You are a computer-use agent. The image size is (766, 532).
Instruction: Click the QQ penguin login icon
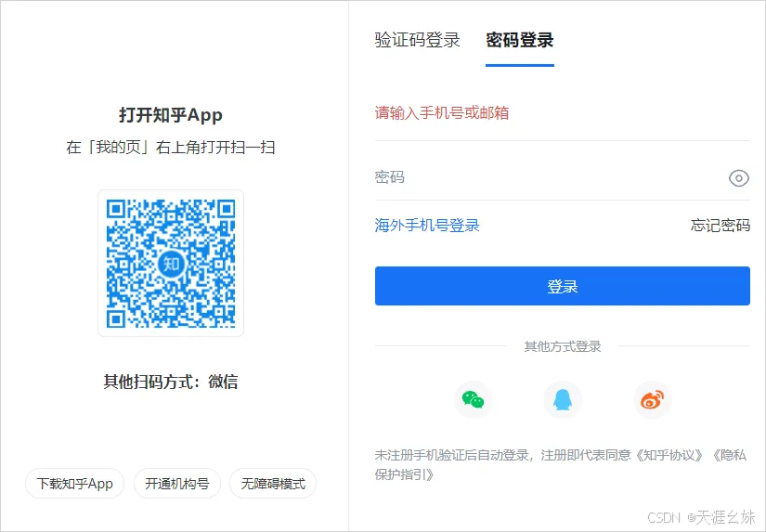[x=563, y=399]
